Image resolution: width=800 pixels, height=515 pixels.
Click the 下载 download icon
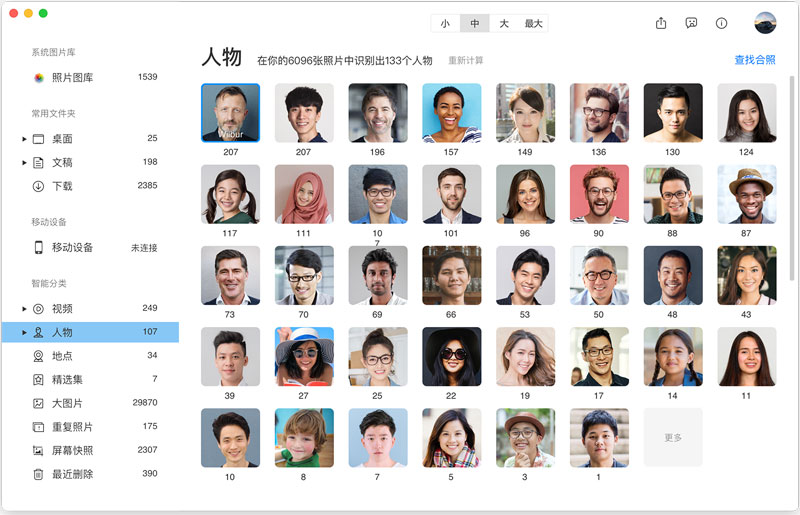point(38,186)
